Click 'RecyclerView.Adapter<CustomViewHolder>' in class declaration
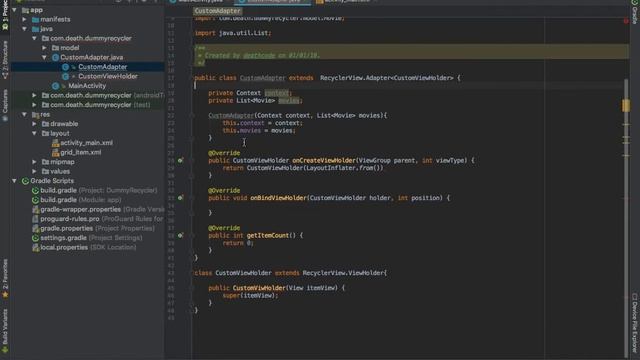Screen dimensions: 640x360 tap(386, 78)
